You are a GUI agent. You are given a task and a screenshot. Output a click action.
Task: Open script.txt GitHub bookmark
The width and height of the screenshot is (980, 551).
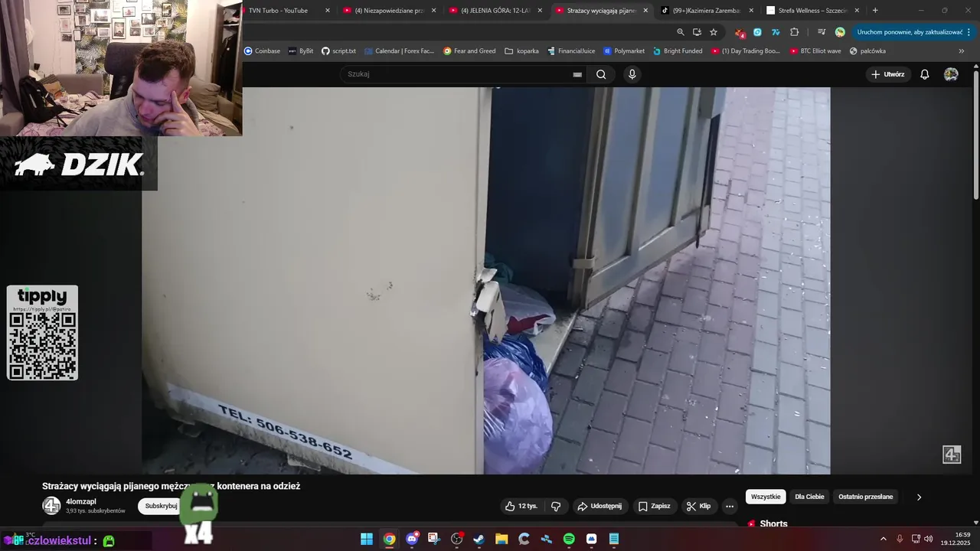[x=338, y=51]
